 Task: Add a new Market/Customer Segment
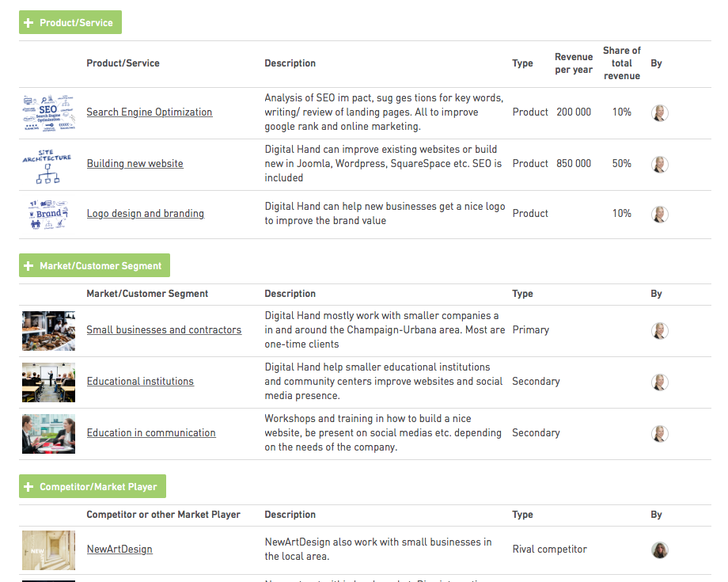[94, 265]
